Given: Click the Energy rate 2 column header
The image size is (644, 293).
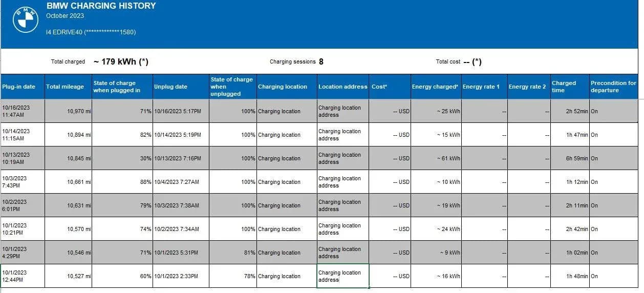Looking at the screenshot, I should click(529, 87).
